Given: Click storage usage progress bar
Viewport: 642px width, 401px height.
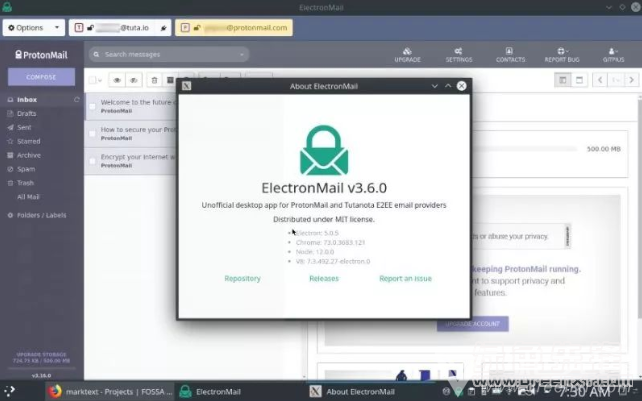Looking at the screenshot, I should tap(41, 369).
